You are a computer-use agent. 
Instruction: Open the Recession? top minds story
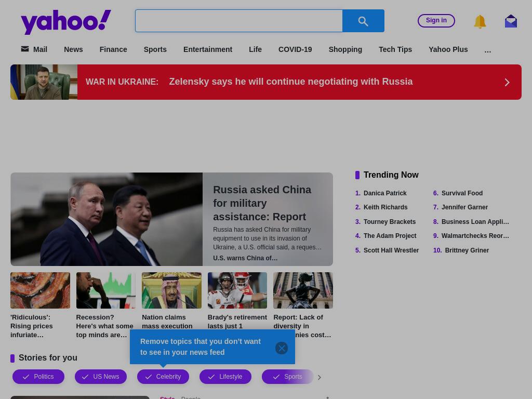[x=104, y=326]
